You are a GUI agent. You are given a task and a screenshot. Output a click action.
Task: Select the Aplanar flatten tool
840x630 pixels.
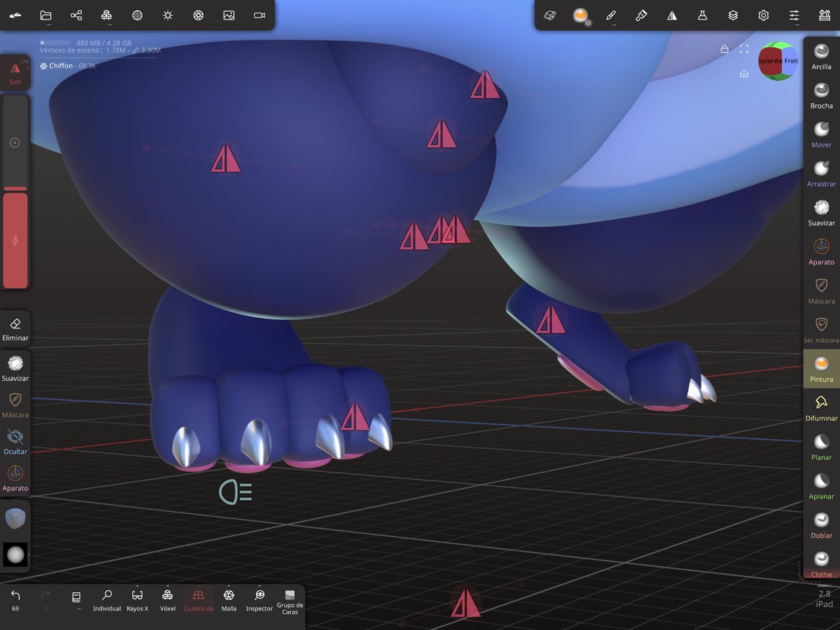pos(822,486)
